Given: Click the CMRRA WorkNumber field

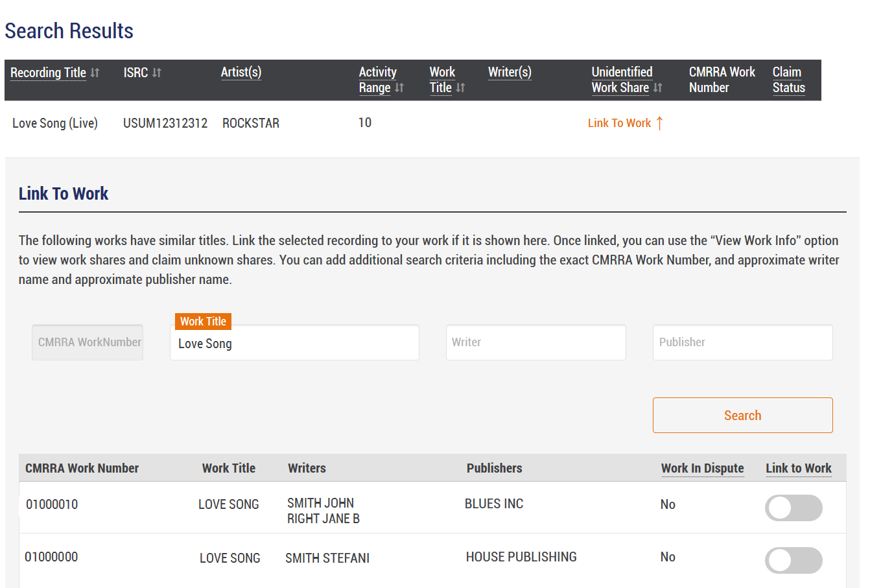Looking at the screenshot, I should point(88,342).
